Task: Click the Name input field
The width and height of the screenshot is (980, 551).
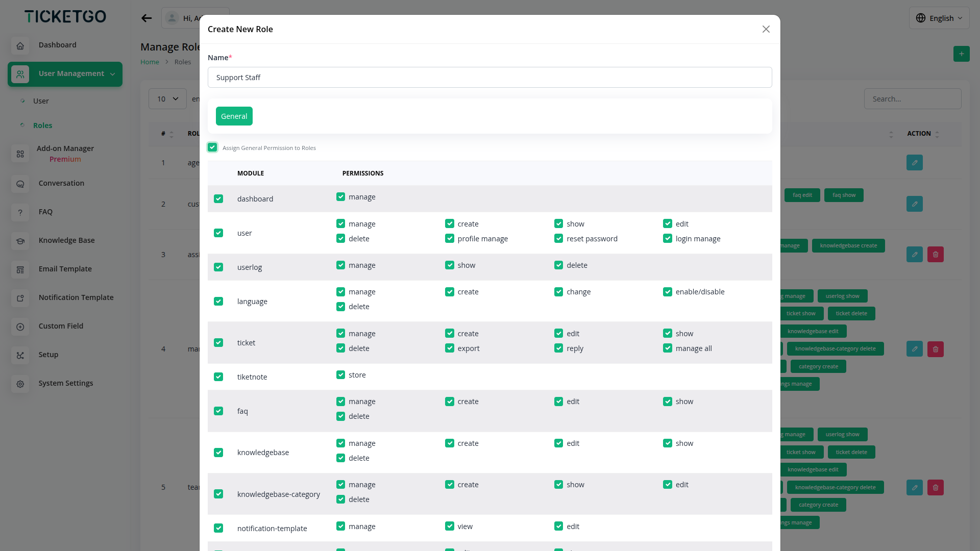Action: [x=489, y=78]
